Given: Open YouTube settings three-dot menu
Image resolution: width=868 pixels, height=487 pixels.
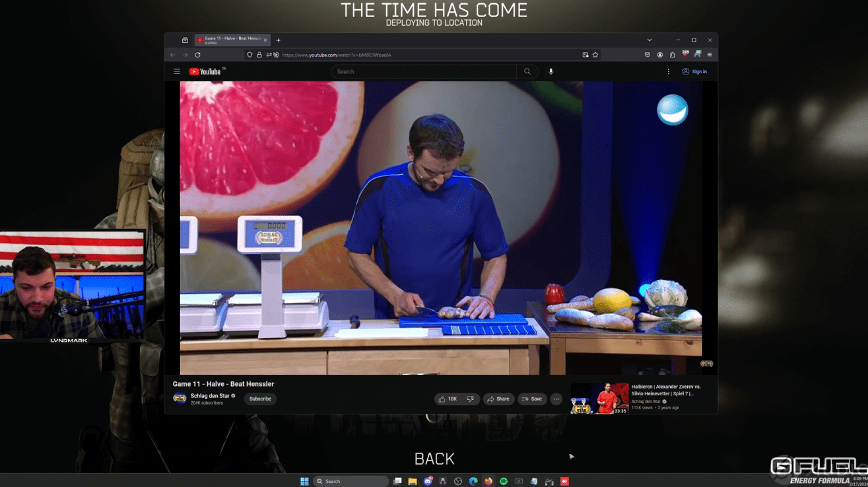Looking at the screenshot, I should coord(668,71).
